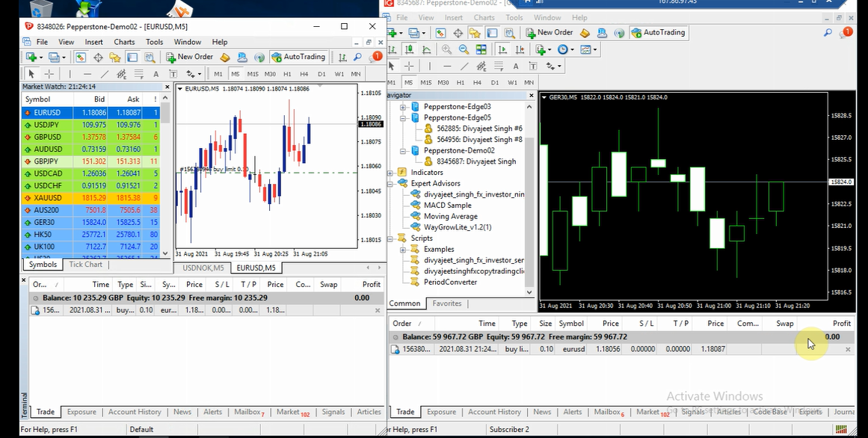Click the candlestick chart type icon
This screenshot has width=868, height=438.
point(410,50)
